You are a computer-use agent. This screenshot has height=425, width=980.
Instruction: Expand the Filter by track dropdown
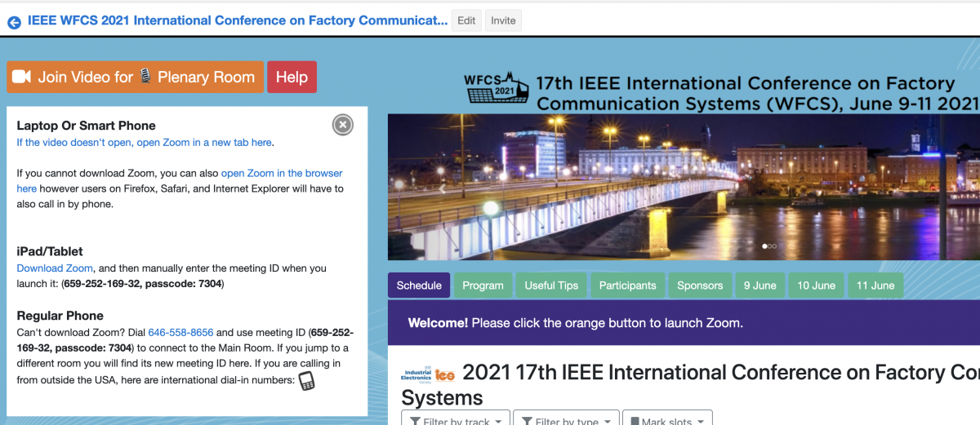(456, 418)
